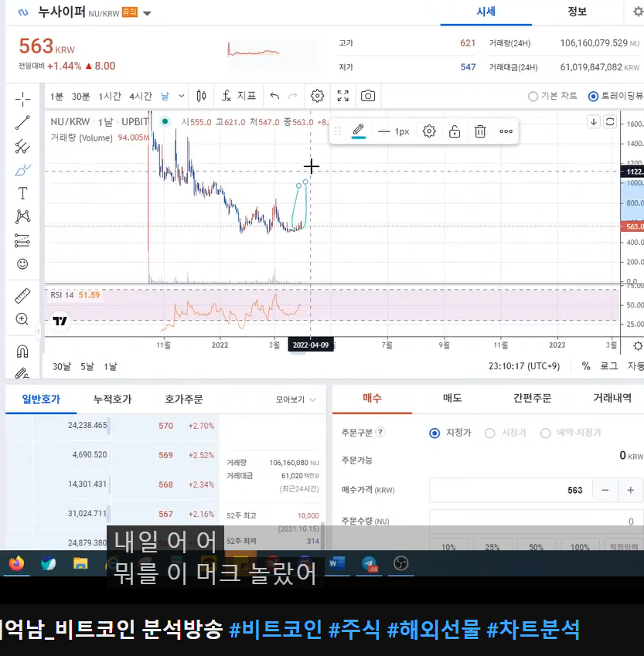Image resolution: width=644 pixels, height=656 pixels.
Task: Set chart range to 5날
Action: [x=87, y=367]
